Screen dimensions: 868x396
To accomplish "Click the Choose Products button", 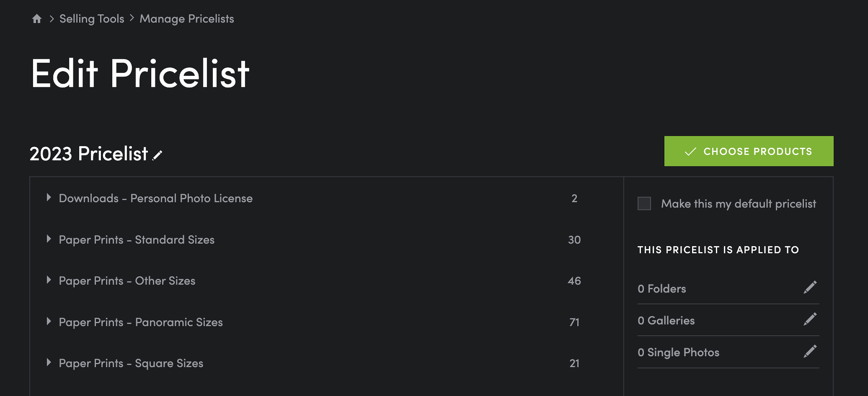I will 748,151.
